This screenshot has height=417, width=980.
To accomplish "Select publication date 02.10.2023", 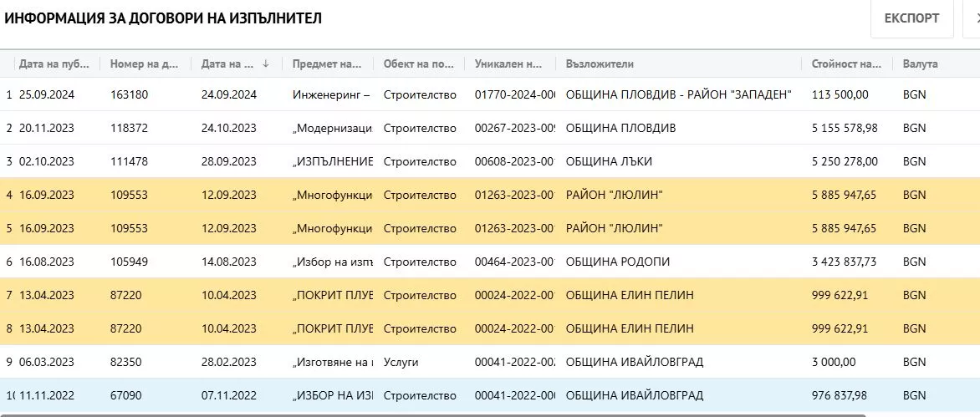I will click(47, 161).
